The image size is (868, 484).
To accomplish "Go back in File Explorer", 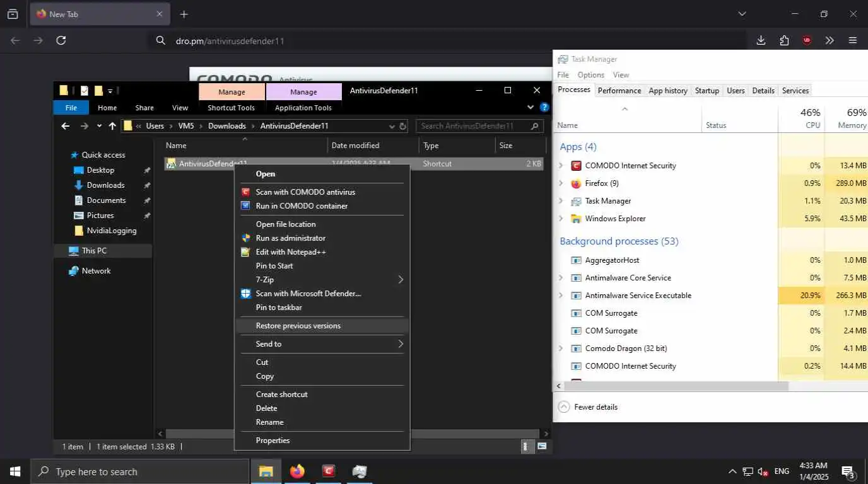I will point(65,126).
